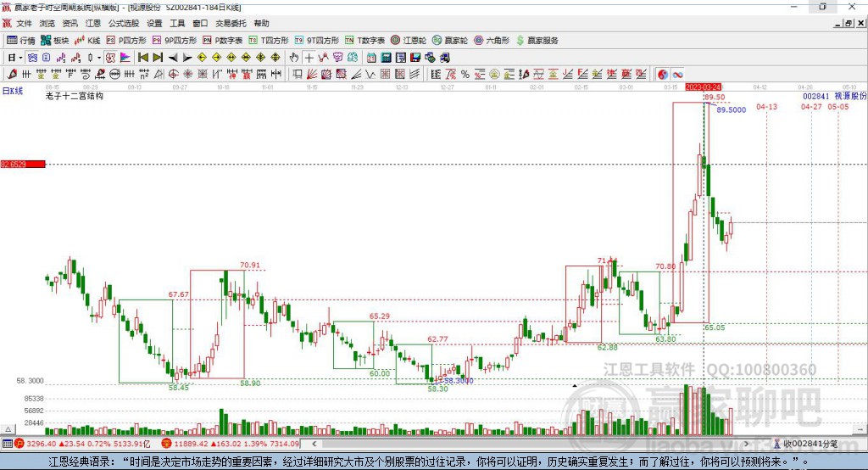Open the 行情 quotes view

20,41
